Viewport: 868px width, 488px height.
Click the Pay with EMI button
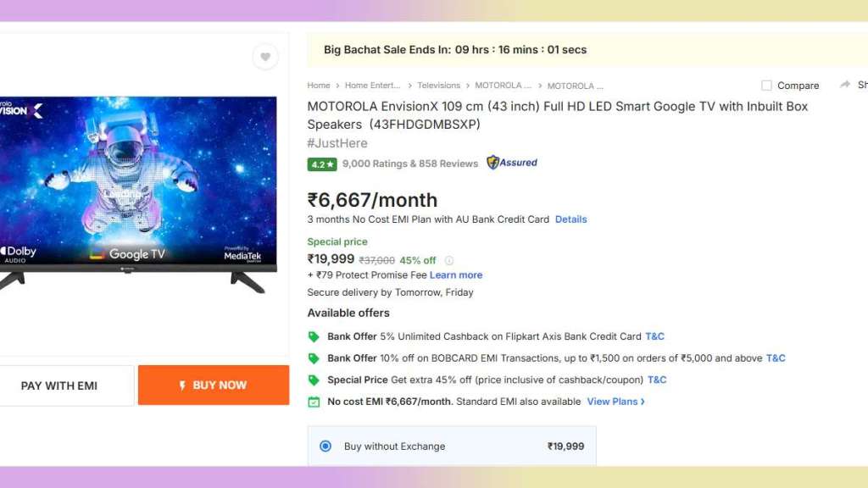(59, 385)
